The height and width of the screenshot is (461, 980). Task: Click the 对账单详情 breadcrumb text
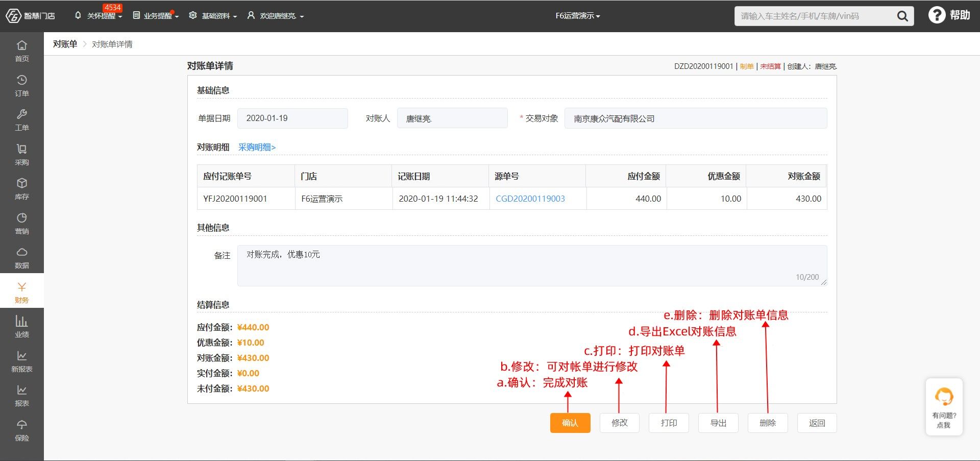click(112, 44)
